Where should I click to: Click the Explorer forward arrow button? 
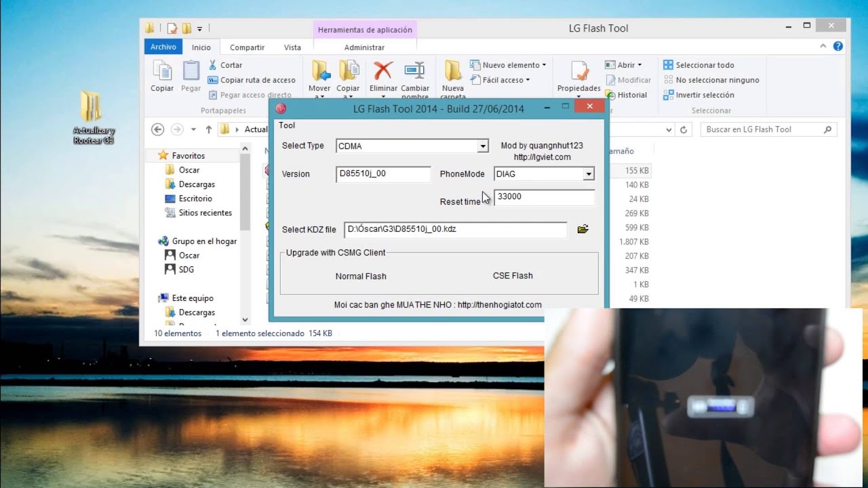point(177,129)
